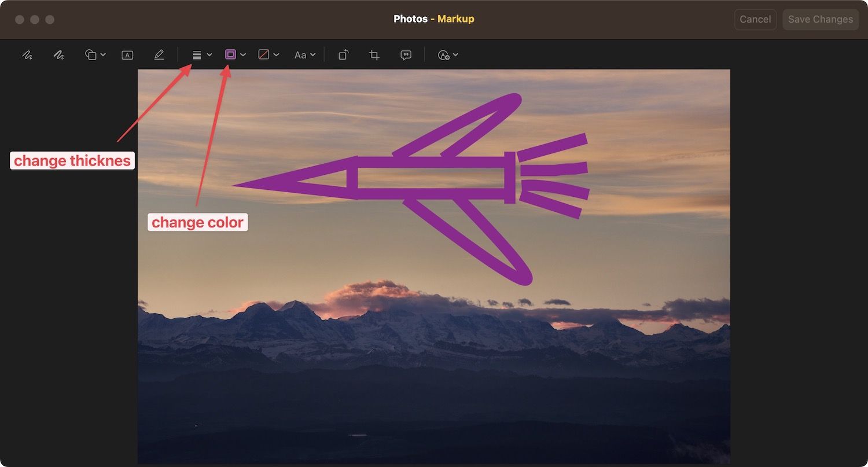
Task: Click the Save Changes button
Action: coord(821,19)
